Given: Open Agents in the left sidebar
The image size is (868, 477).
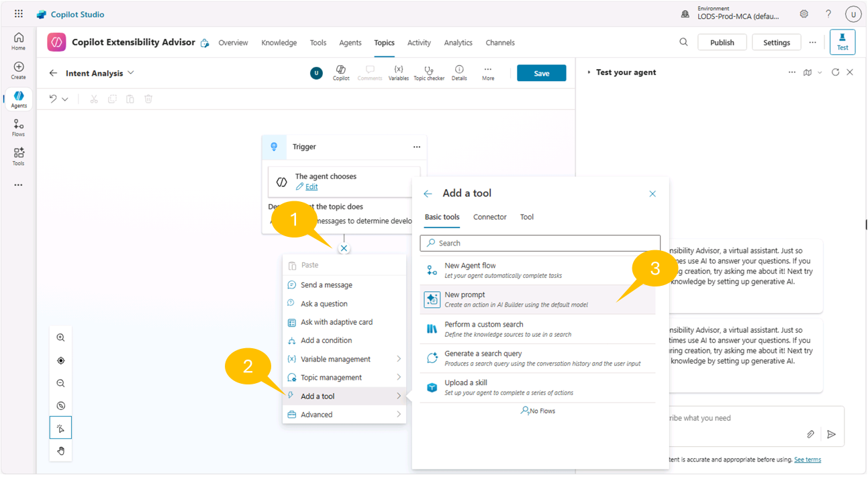Looking at the screenshot, I should click(x=18, y=99).
